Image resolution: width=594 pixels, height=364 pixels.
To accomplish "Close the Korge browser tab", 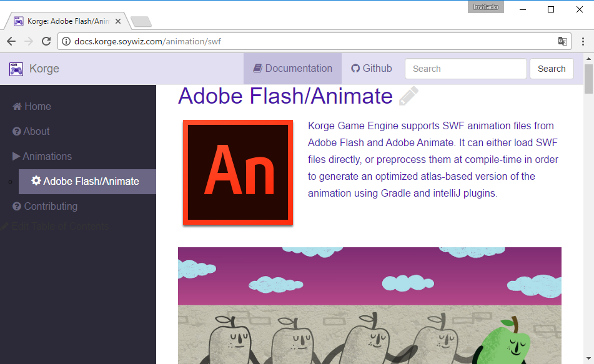I will (118, 21).
